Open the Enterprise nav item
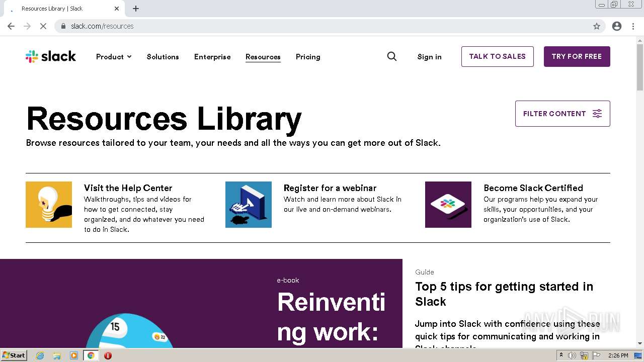The width and height of the screenshot is (644, 362). point(212,57)
